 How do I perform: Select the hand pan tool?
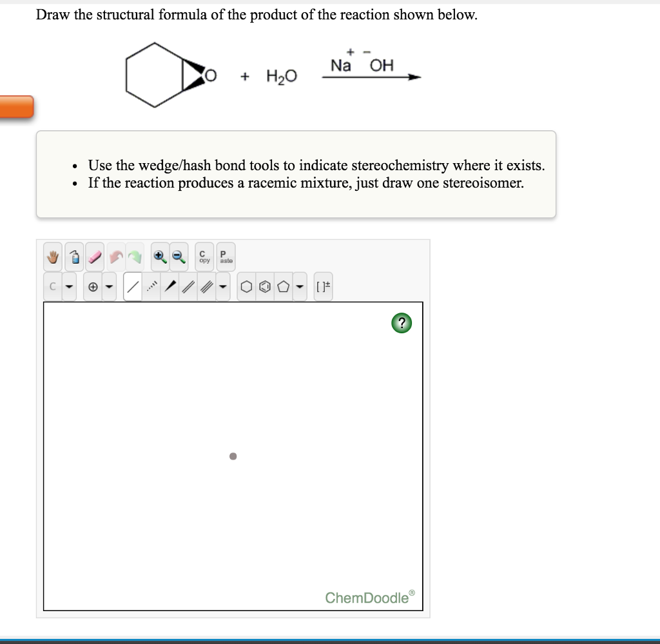pyautogui.click(x=53, y=257)
